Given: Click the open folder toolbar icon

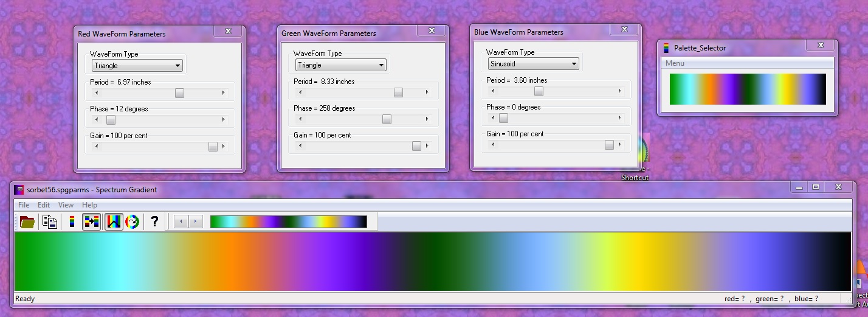Looking at the screenshot, I should tap(27, 221).
